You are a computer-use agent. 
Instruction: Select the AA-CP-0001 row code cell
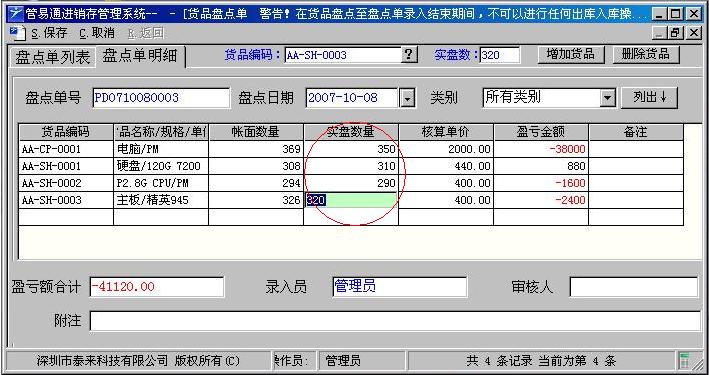(x=66, y=149)
